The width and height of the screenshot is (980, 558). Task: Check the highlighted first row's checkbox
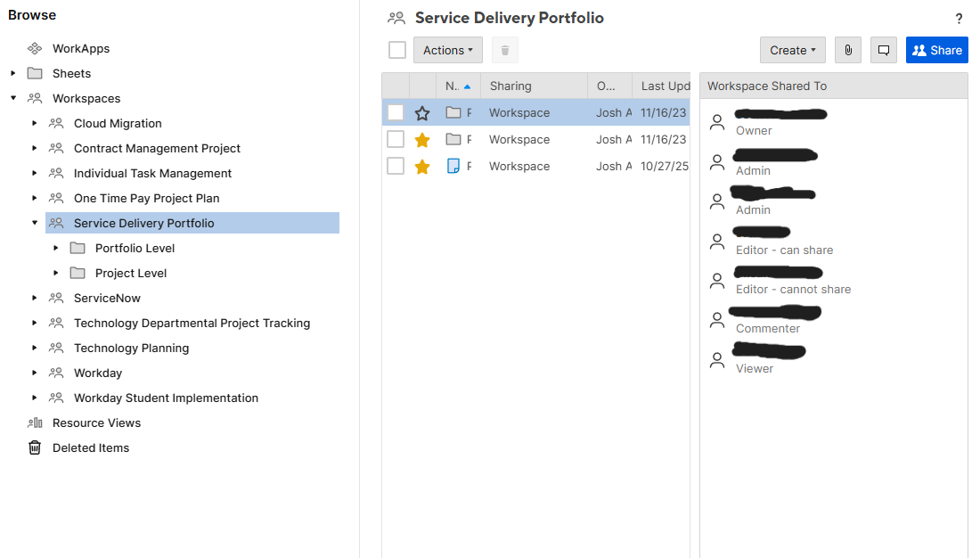(396, 112)
